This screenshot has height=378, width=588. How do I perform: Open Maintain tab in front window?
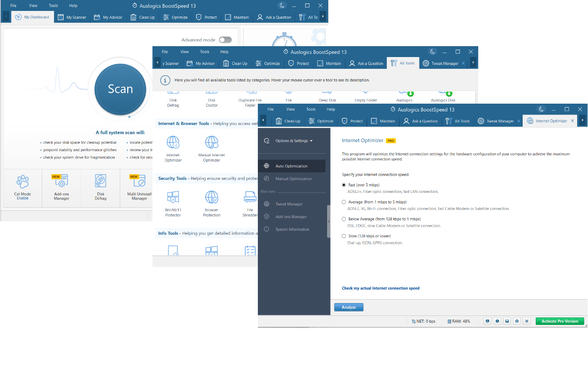tap(383, 121)
